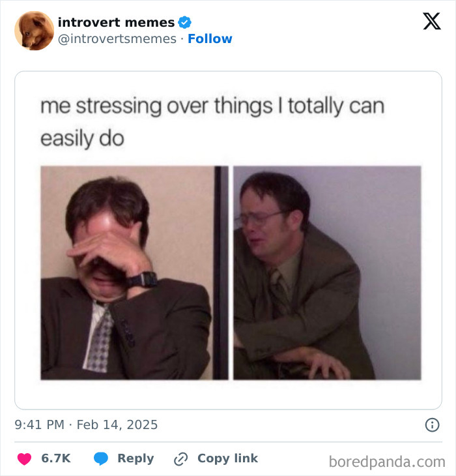The height and width of the screenshot is (476, 456).
Task: Click the X logo icon
Action: click(x=432, y=22)
